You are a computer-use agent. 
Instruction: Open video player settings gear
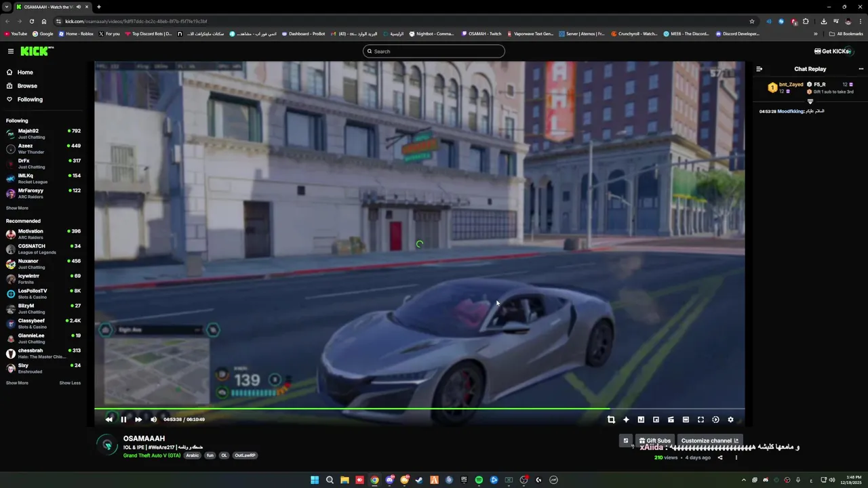(x=730, y=420)
